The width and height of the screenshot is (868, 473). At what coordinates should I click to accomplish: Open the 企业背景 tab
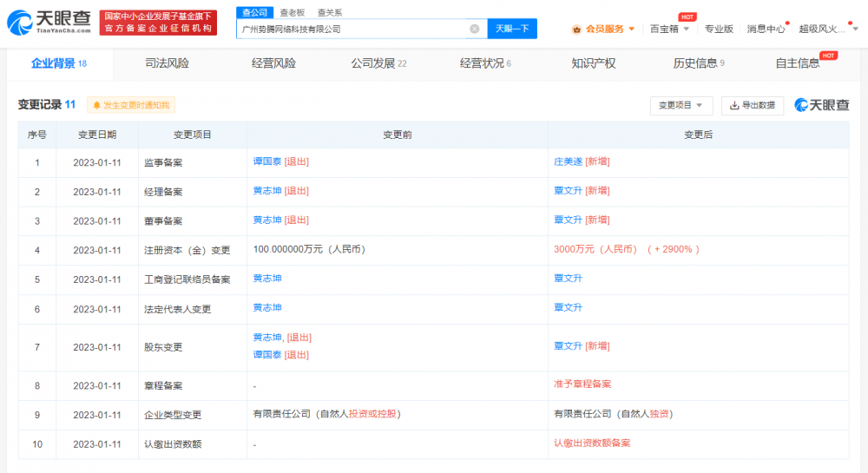(59, 63)
